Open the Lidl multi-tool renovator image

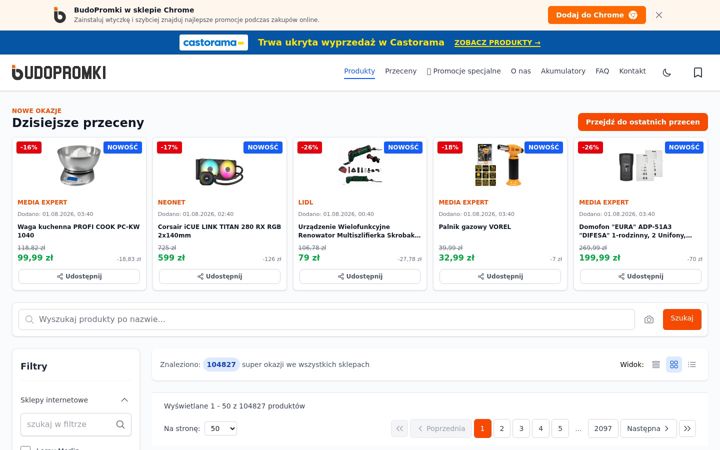(x=360, y=165)
